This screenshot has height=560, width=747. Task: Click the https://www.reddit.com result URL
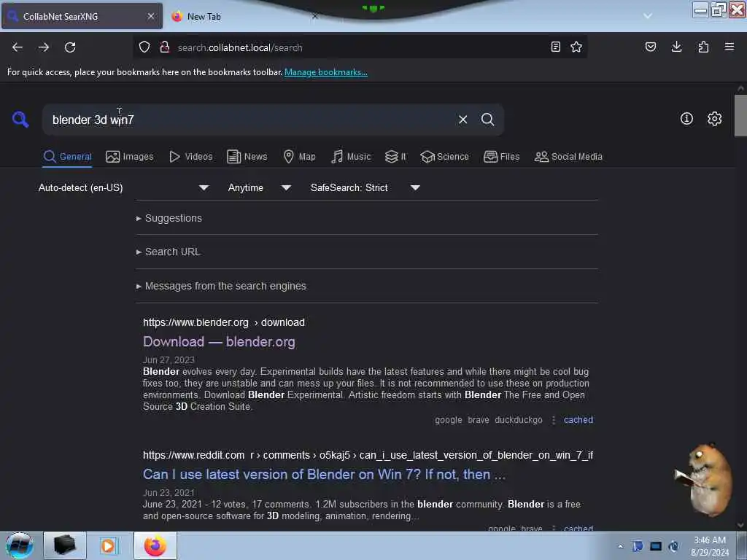coord(368,455)
